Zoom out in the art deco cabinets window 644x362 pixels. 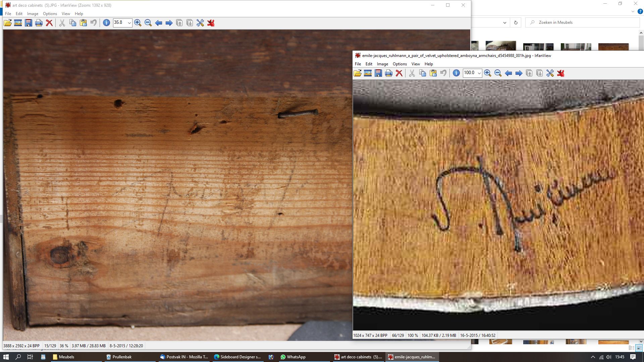point(148,23)
